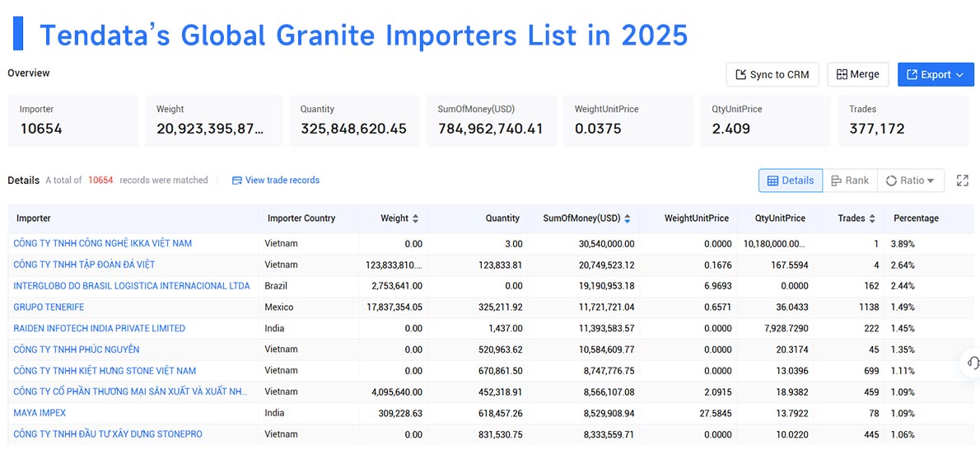Open importer MAYA IMPEX
Viewport: 980px width, 455px height.
[40, 413]
